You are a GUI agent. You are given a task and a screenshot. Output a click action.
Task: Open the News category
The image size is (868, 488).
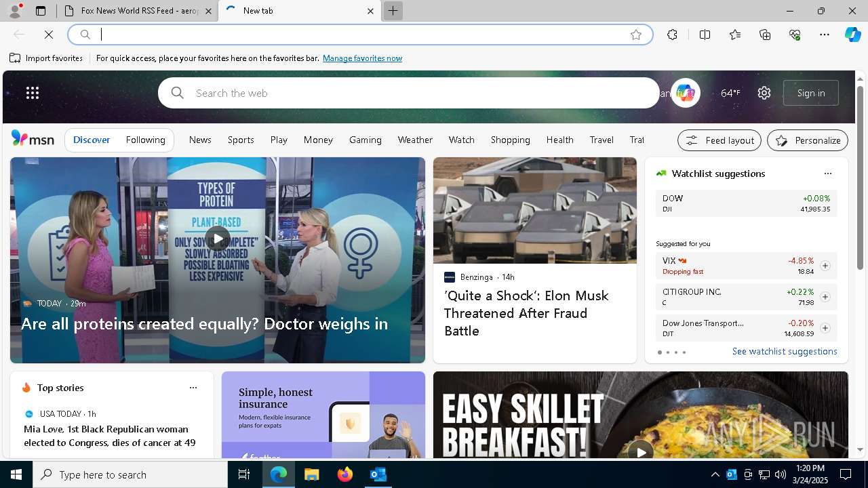(x=200, y=140)
